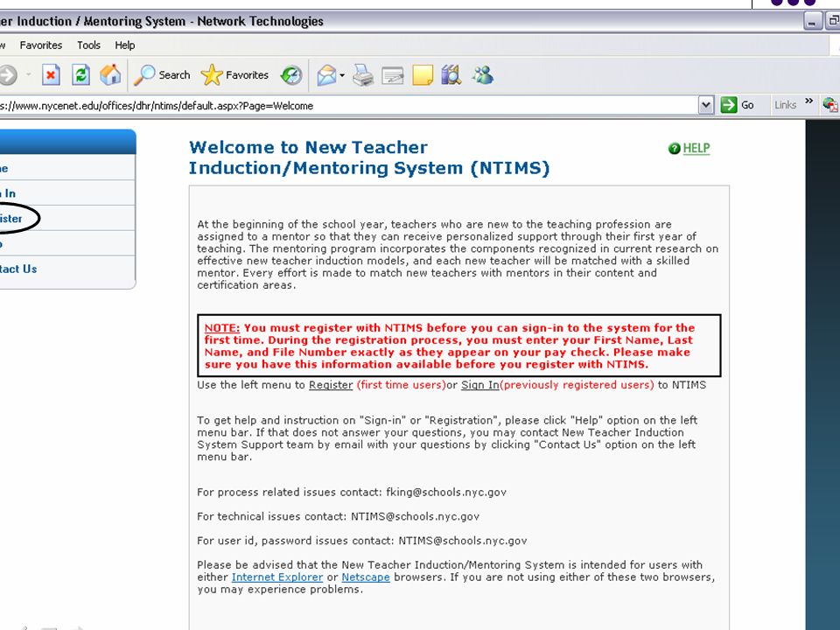Expand the Mail dropdown arrow
Image resolution: width=840 pixels, height=630 pixels.
342,75
